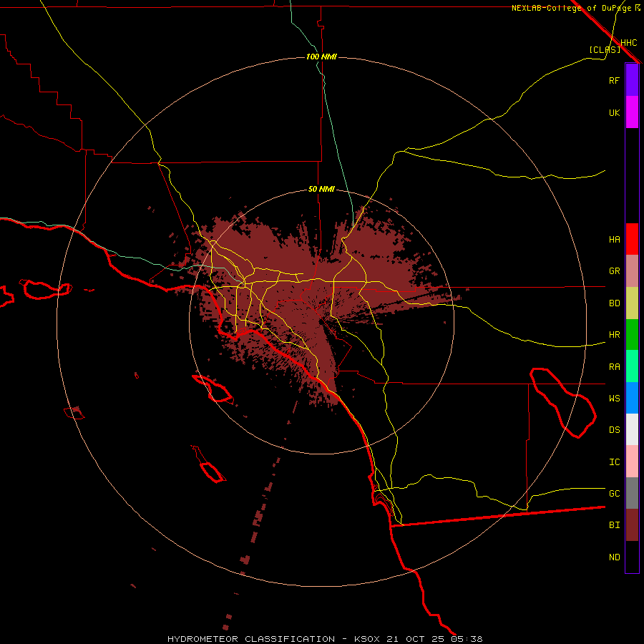Image resolution: width=644 pixels, height=644 pixels.
Task: Click the NEXLAB-College of DuPage credit text
Action: point(572,8)
